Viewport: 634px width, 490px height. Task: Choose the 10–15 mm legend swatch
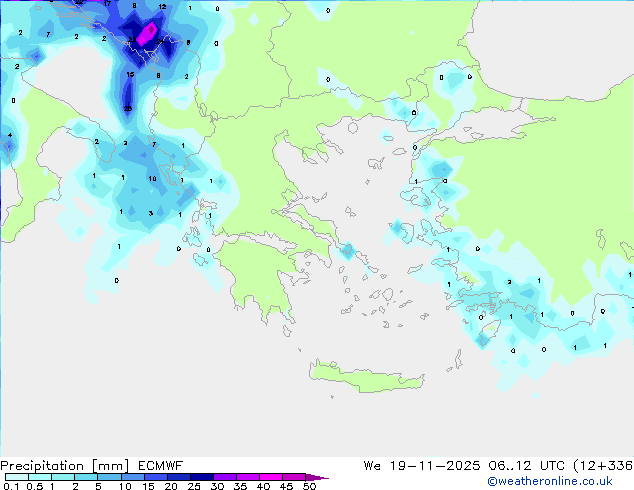pos(132,477)
